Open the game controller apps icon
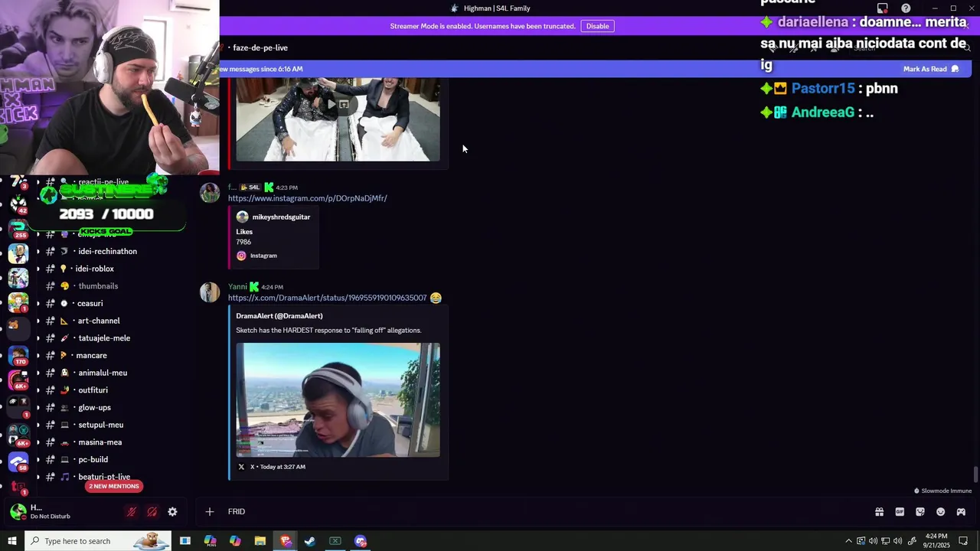The width and height of the screenshot is (980, 551). coord(961,512)
